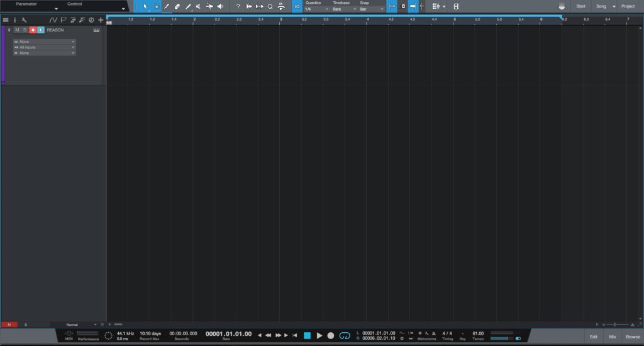
Task: Click the 4 / 4 time signature
Action: (447, 333)
